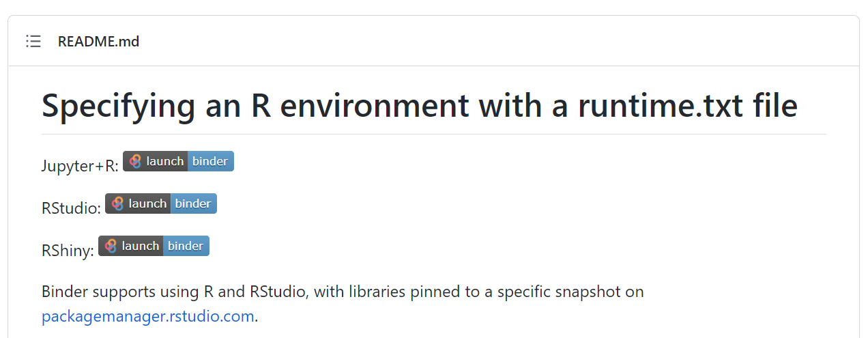The width and height of the screenshot is (868, 338).
Task: Click blue 'binder' part of RStudio badge
Action: coord(193,203)
